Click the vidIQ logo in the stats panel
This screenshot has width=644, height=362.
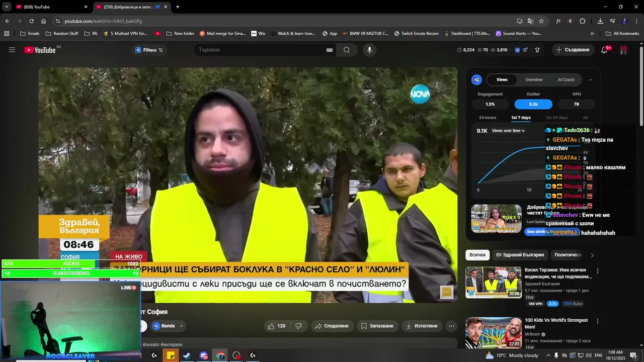(476, 79)
